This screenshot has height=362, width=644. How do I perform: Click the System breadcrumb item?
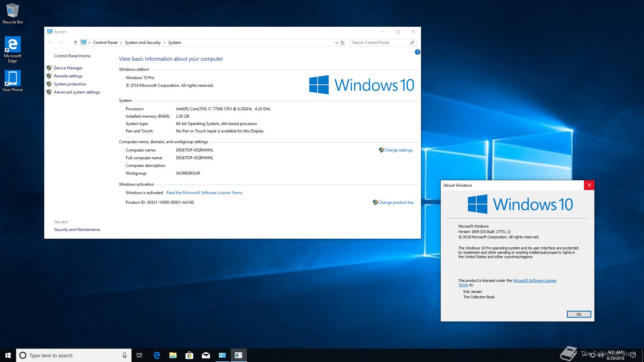click(174, 43)
